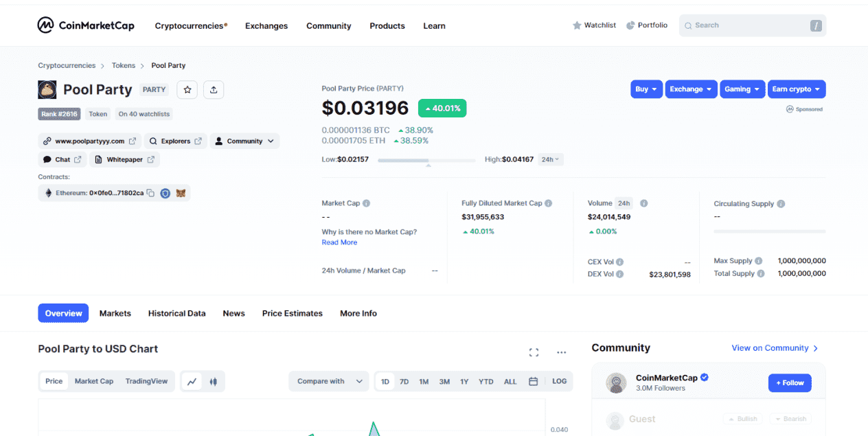
Task: Click the Search input field
Action: (753, 25)
